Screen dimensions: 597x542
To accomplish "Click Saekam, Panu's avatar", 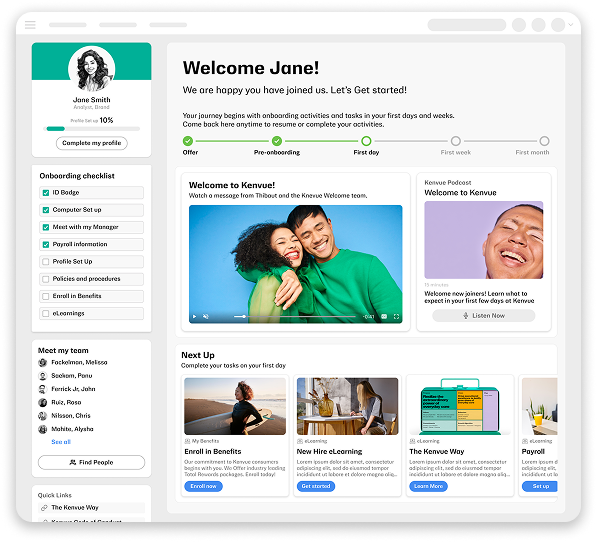I will 43,376.
